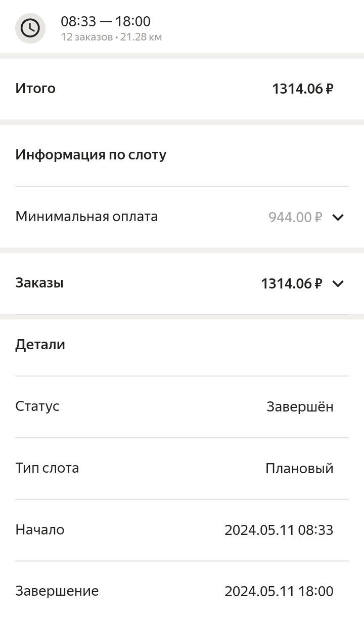This screenshot has height=619, width=364.
Task: Select the Начало start time row
Action: coord(182,530)
